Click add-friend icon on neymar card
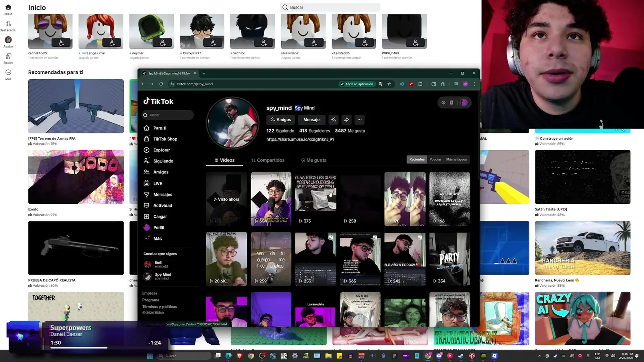The height and width of the screenshot is (362, 644). click(163, 43)
